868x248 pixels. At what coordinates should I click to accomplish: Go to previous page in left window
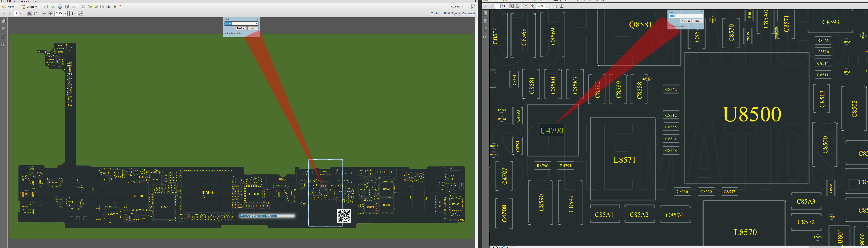(x=4, y=13)
